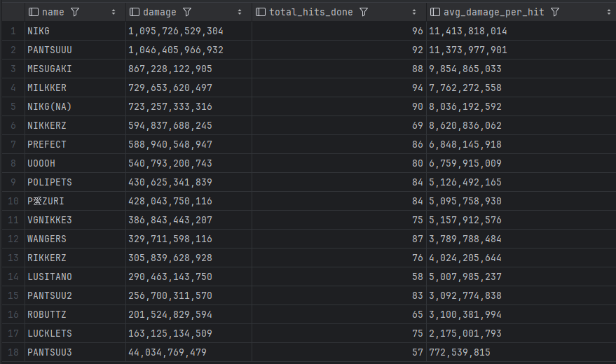Click the MILKKER name cell
This screenshot has width=616, height=364.
75,87
